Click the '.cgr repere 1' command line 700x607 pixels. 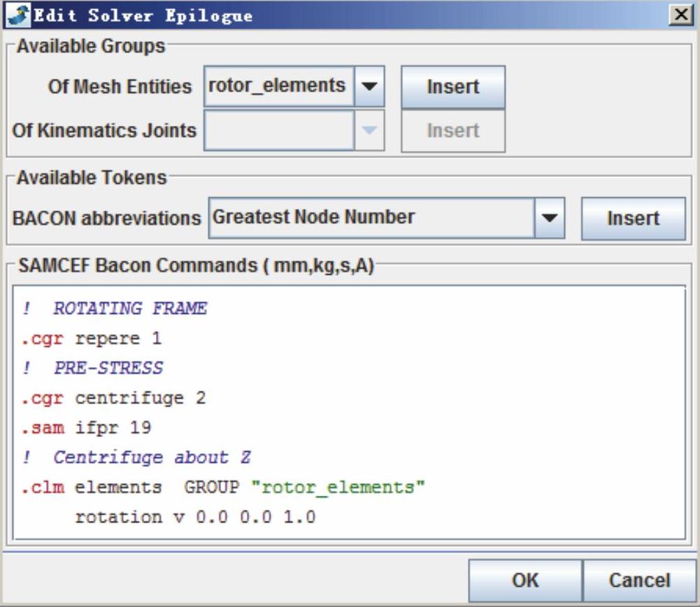pyautogui.click(x=92, y=338)
